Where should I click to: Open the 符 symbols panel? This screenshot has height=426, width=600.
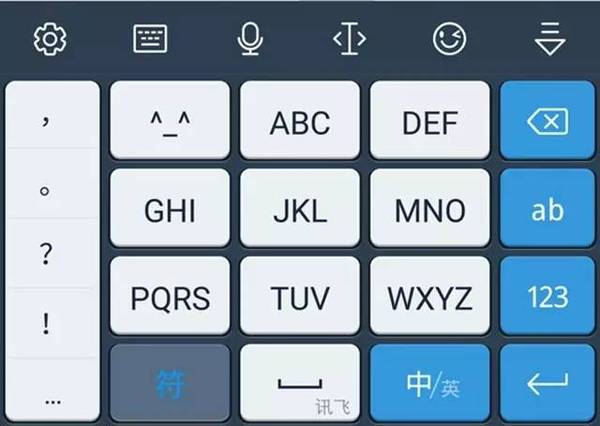point(170,383)
